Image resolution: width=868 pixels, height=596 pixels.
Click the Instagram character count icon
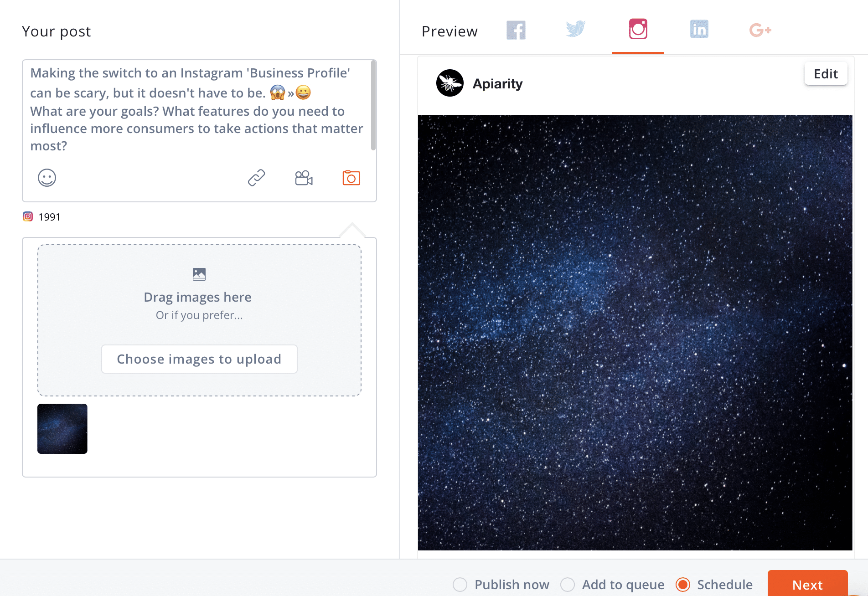[x=28, y=216]
